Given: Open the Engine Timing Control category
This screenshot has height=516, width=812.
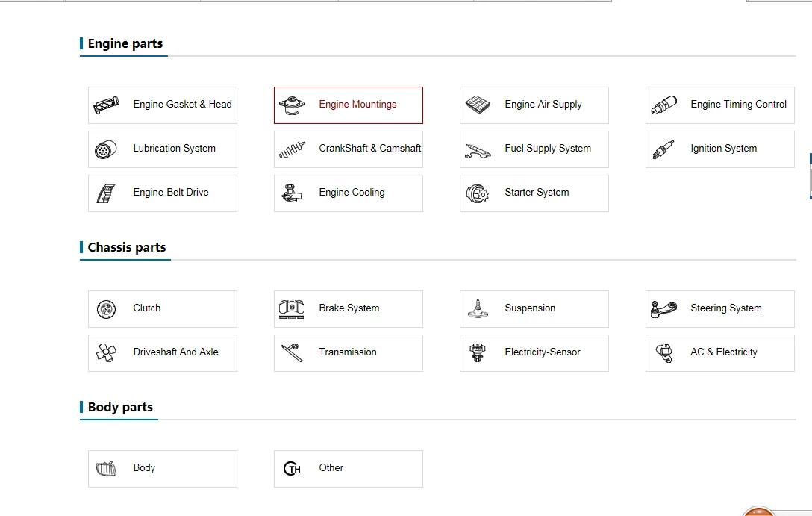Looking at the screenshot, I should pos(738,105).
